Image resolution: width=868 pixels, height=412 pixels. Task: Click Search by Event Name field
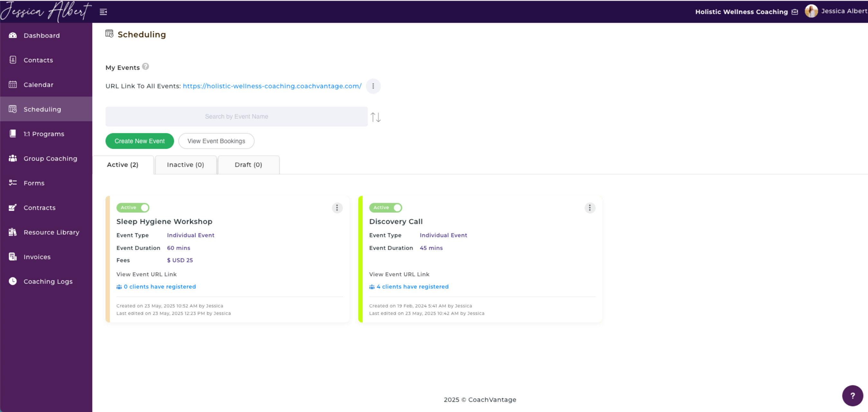click(237, 116)
